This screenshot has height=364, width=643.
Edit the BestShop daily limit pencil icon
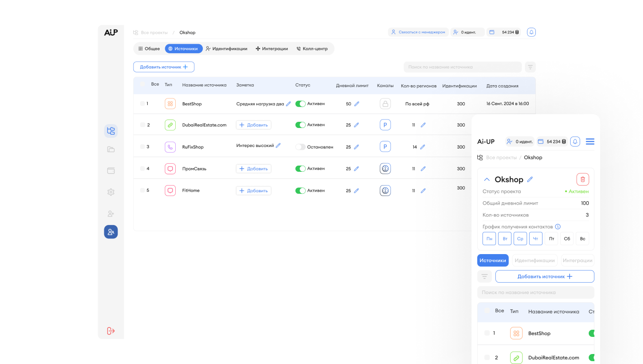(x=357, y=104)
